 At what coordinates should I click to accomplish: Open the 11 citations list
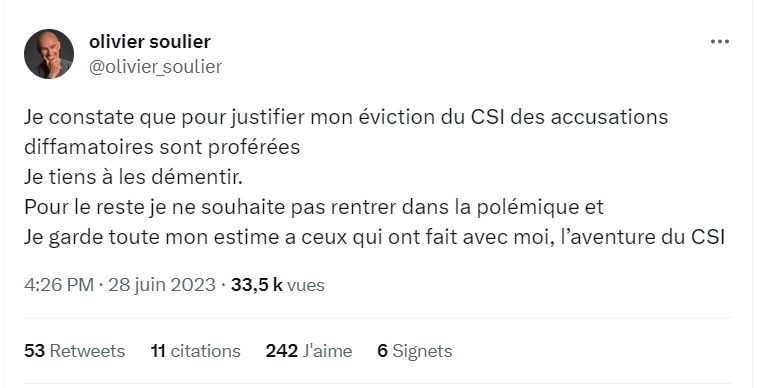pos(195,351)
